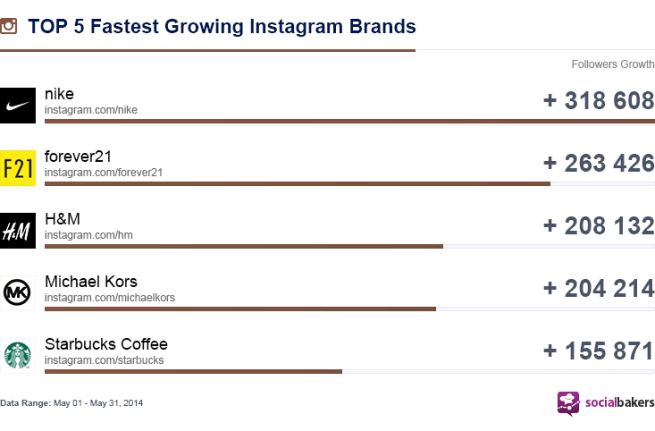Click the Nike swoosh logo
Viewport: 655px width, 431px height.
click(18, 105)
